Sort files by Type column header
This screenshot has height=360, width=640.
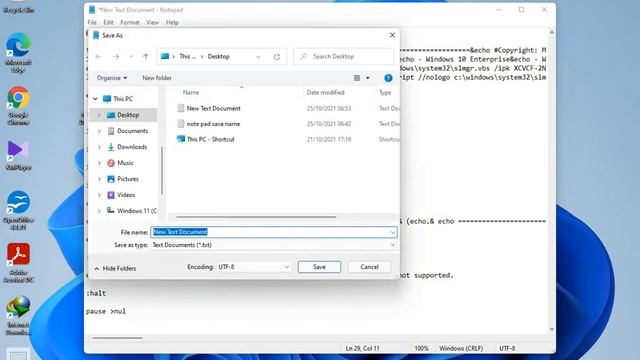coord(385,93)
